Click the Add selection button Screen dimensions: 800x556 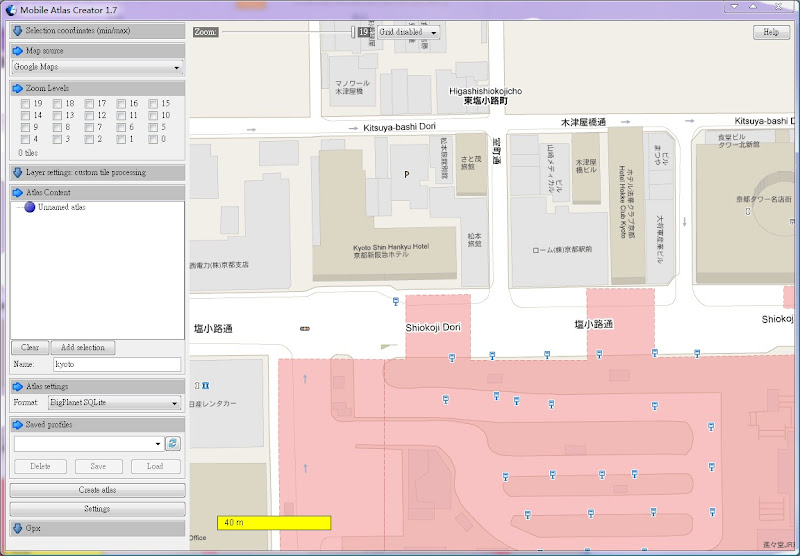[83, 347]
